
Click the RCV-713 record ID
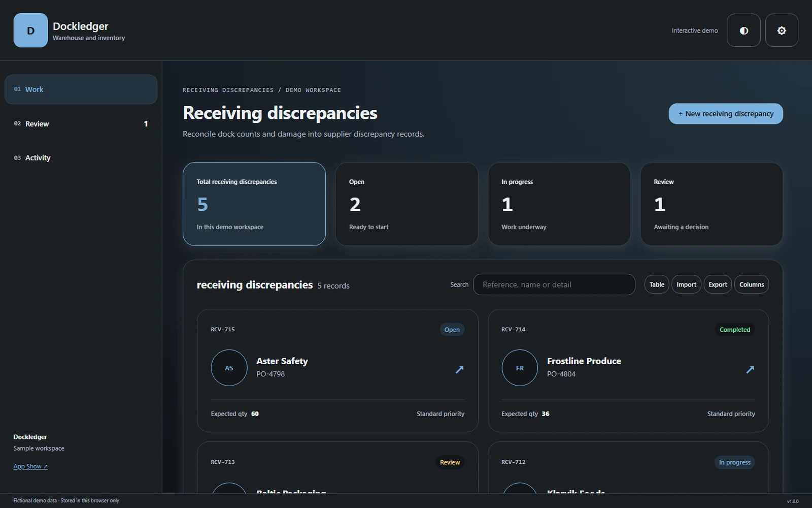[x=223, y=462]
